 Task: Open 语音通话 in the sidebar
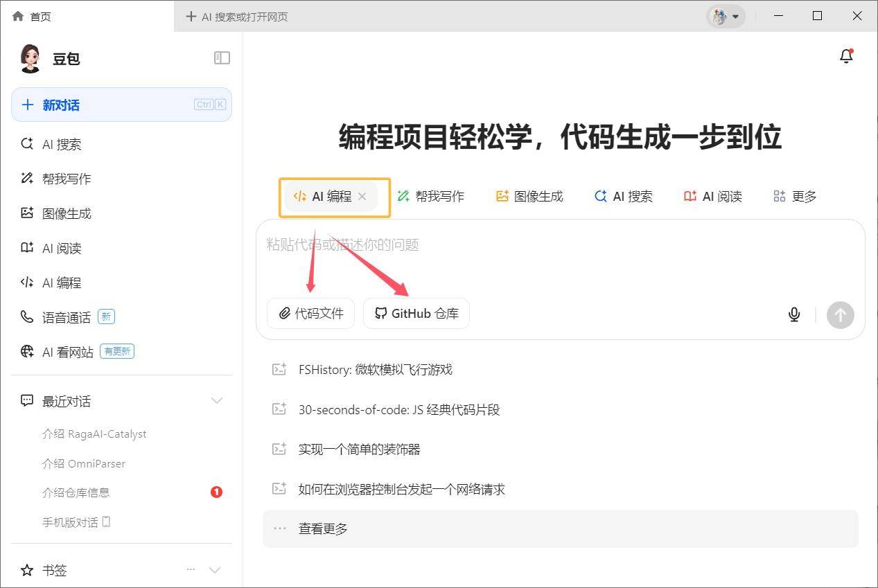click(x=121, y=317)
